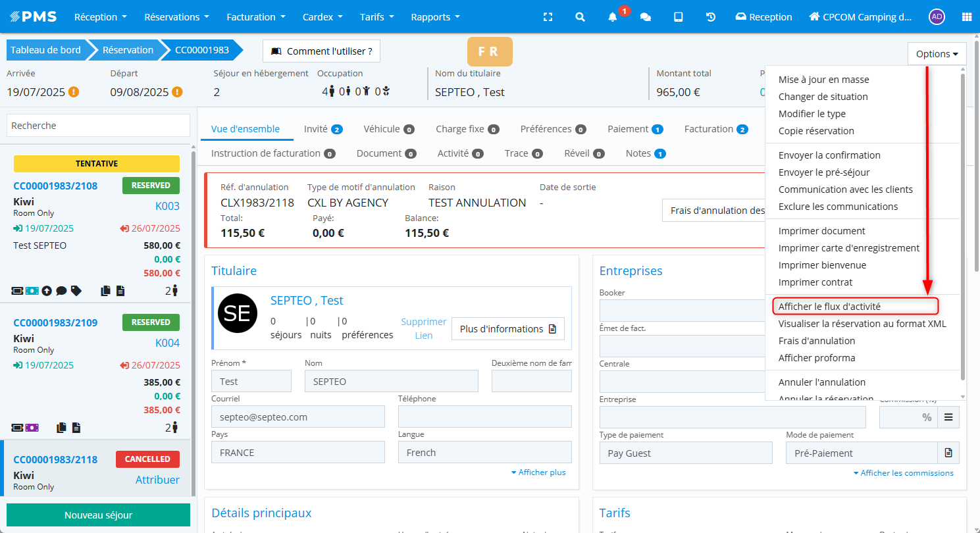This screenshot has width=980, height=533.
Task: Open the chat messages icon
Action: 646,17
